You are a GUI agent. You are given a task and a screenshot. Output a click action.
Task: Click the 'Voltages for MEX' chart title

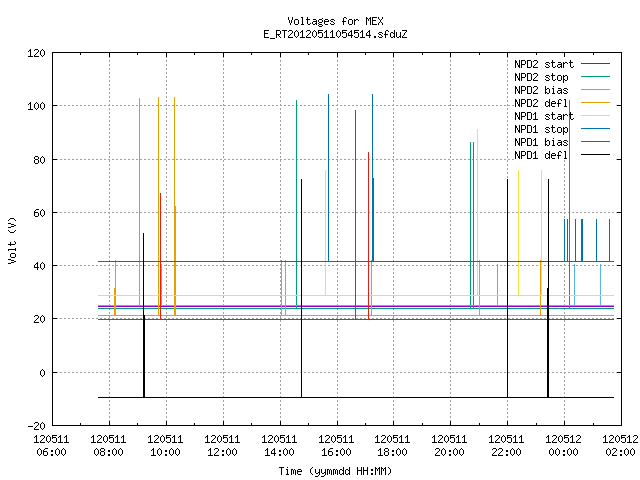click(335, 21)
